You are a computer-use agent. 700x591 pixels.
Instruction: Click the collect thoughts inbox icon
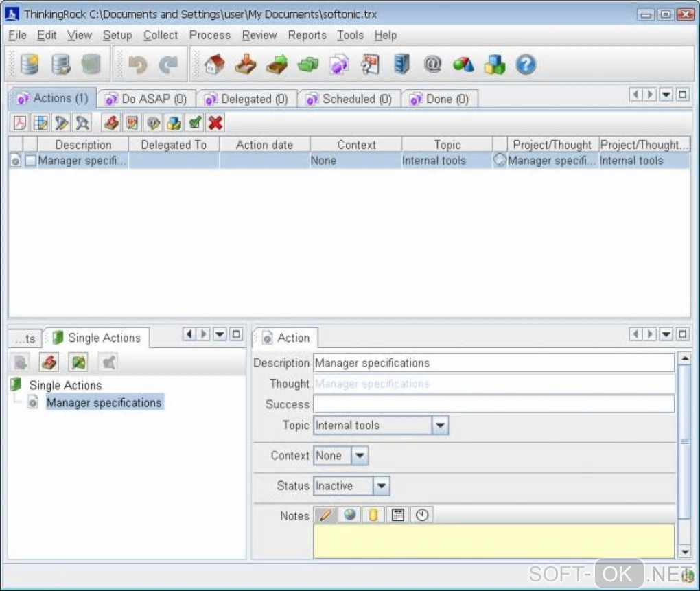coord(246,65)
